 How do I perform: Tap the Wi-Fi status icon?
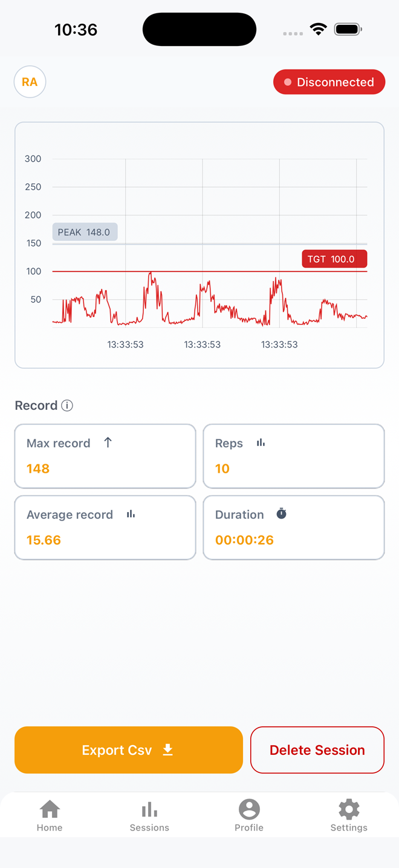tap(318, 29)
